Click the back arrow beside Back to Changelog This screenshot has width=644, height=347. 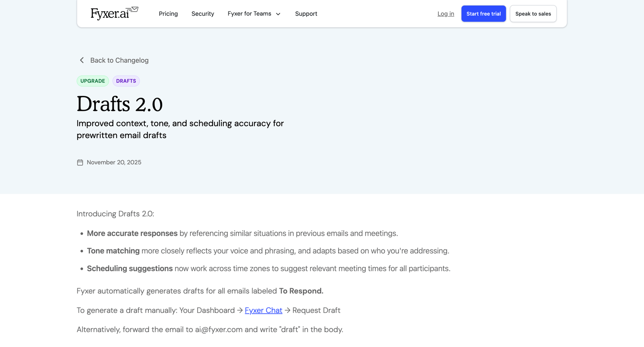click(82, 60)
